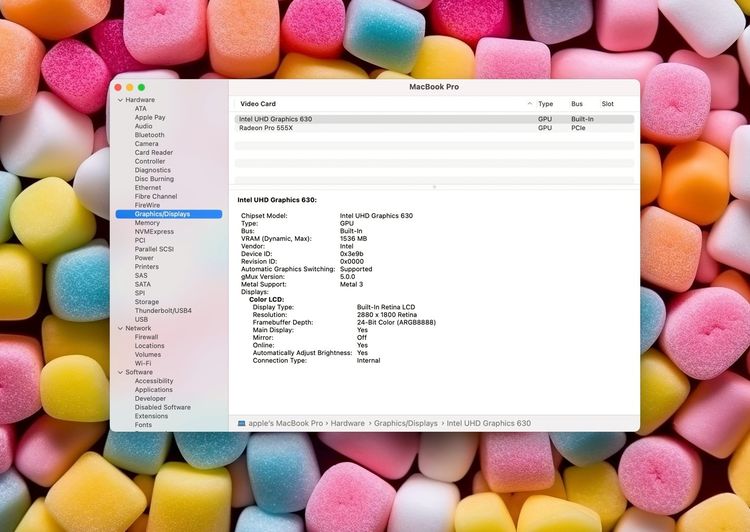Select Accessibility under Software
750x532 pixels.
[154, 381]
